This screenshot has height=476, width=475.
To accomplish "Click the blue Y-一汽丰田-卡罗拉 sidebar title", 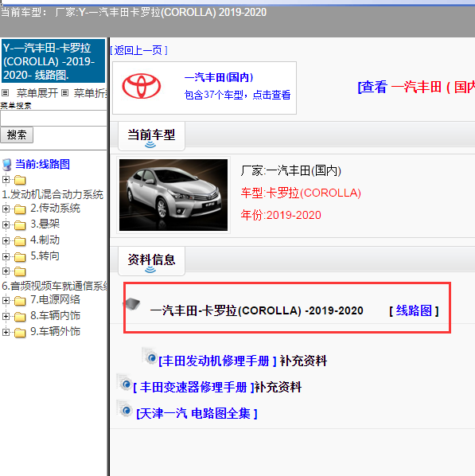I will coord(53,61).
